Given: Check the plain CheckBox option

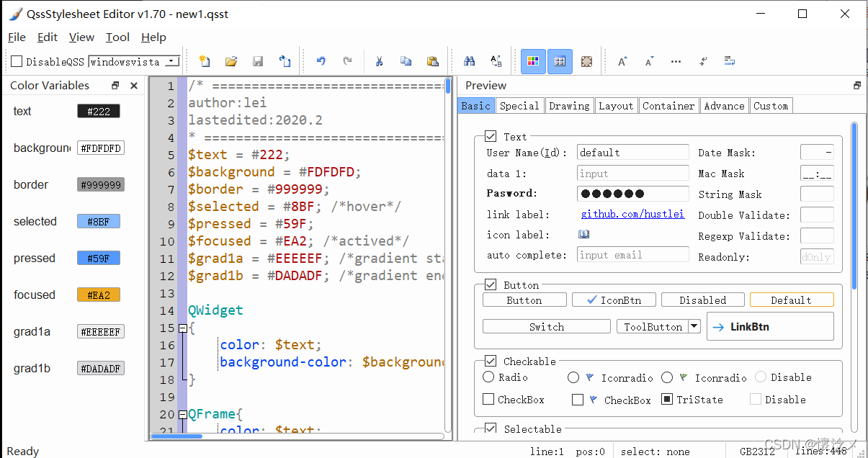Looking at the screenshot, I should coord(488,399).
